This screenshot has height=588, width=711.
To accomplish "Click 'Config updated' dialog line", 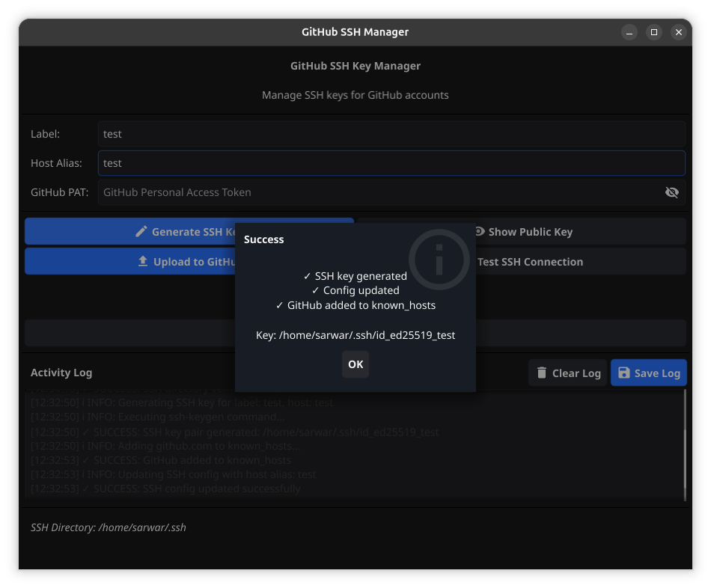I will coord(355,290).
